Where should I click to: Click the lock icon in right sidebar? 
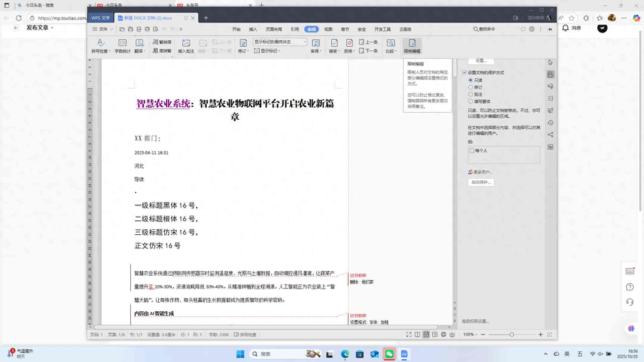coord(550,74)
